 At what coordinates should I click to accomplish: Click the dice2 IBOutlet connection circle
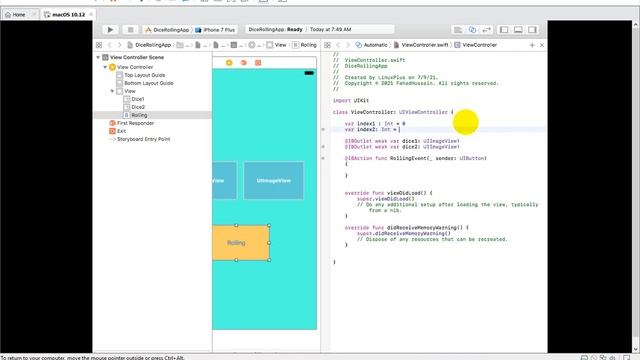coord(323,147)
